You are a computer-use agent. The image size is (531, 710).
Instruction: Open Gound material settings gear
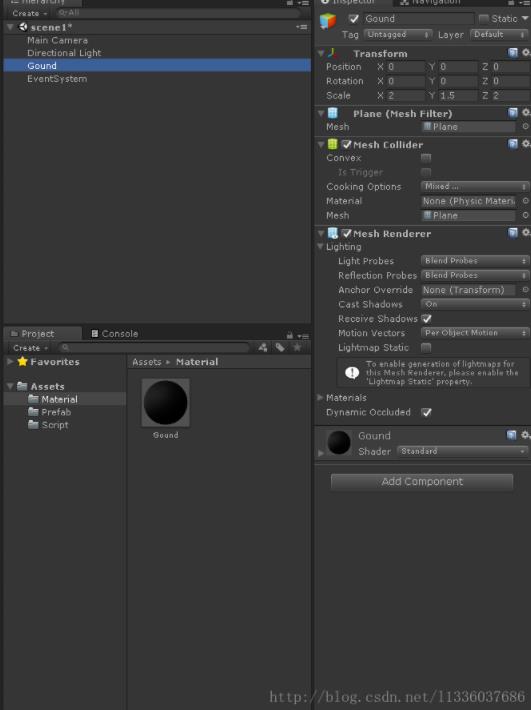click(x=525, y=435)
